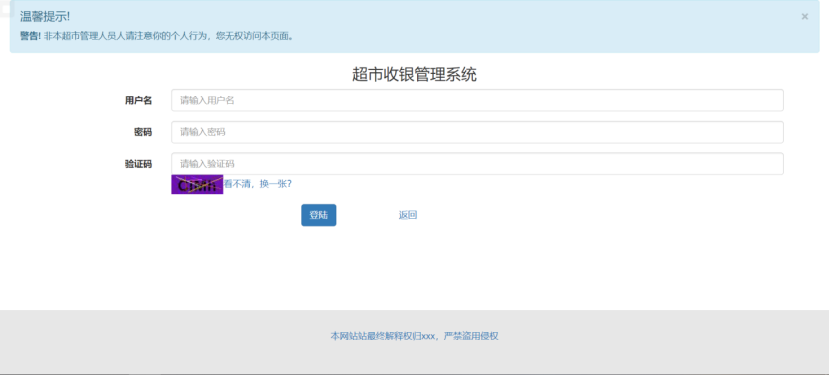830x375 pixels.
Task: Click the 密码 label
Action: click(x=143, y=132)
